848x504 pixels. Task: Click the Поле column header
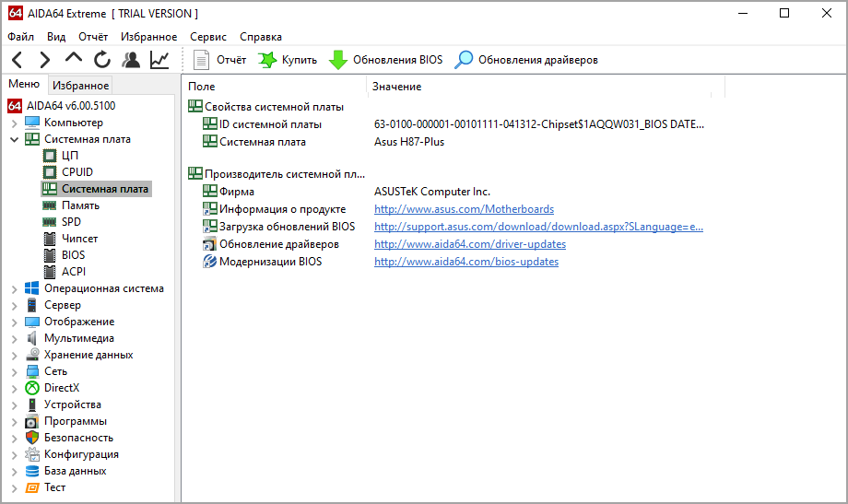(275, 87)
